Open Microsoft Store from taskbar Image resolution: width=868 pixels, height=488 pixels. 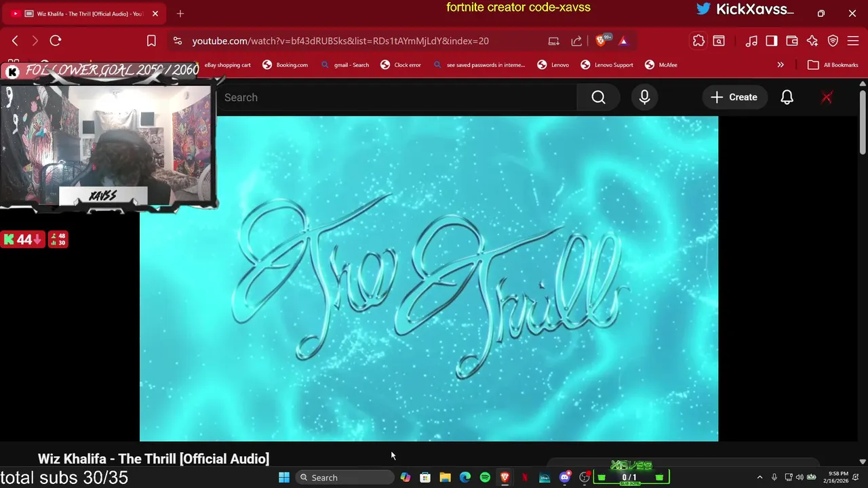point(425,477)
